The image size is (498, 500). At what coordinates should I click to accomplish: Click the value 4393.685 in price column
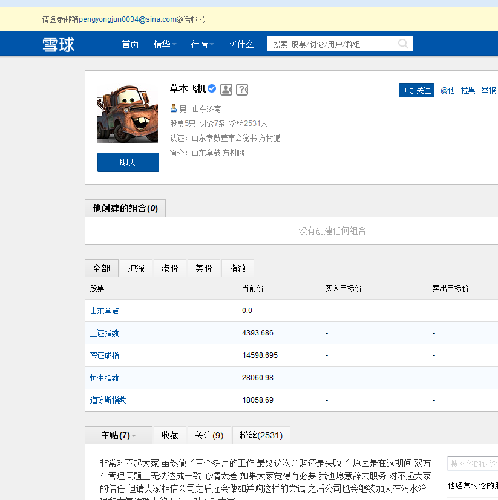click(x=258, y=333)
